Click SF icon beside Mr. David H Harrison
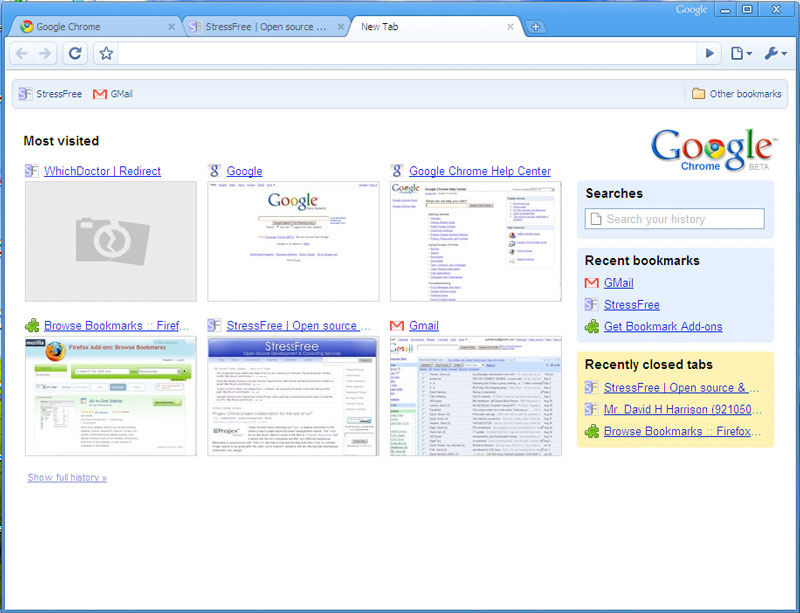Image resolution: width=800 pixels, height=613 pixels. click(591, 409)
